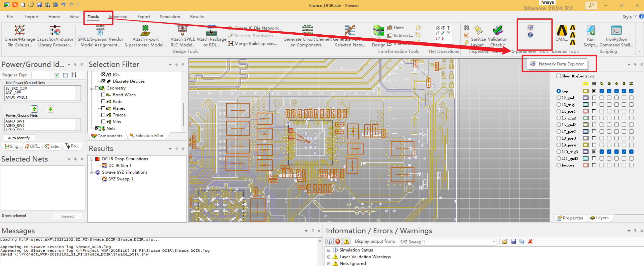Click the Auto Identify button
This screenshot has width=644, height=266.
(19, 138)
